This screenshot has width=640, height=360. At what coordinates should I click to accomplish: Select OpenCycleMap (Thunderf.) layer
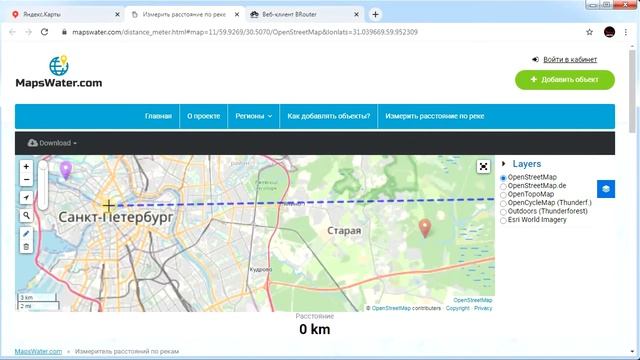[503, 203]
